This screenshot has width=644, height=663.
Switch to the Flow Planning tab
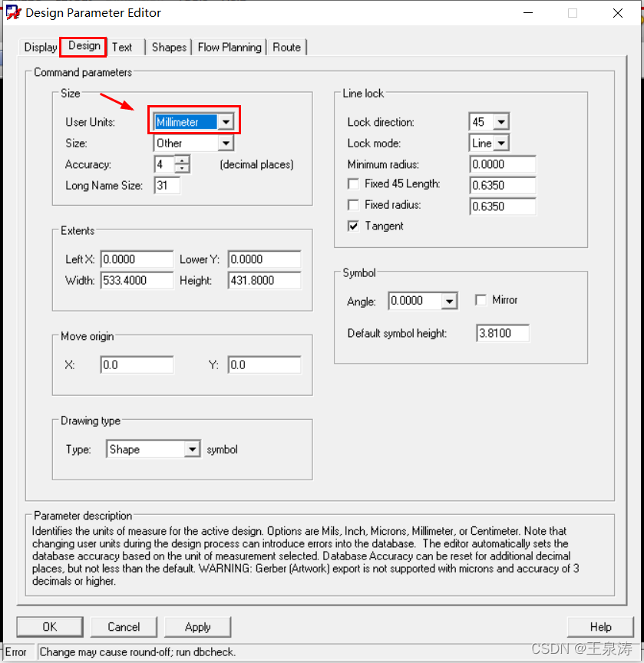point(230,48)
